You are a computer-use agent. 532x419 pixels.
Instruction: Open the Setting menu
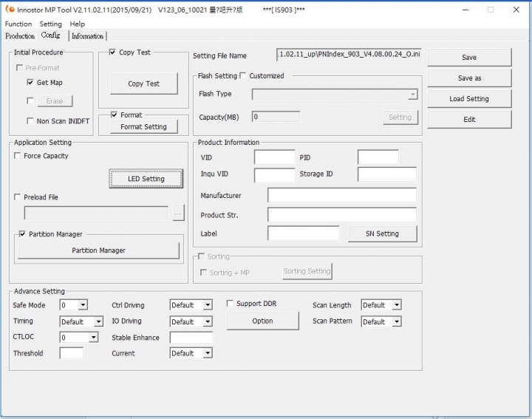pyautogui.click(x=50, y=24)
